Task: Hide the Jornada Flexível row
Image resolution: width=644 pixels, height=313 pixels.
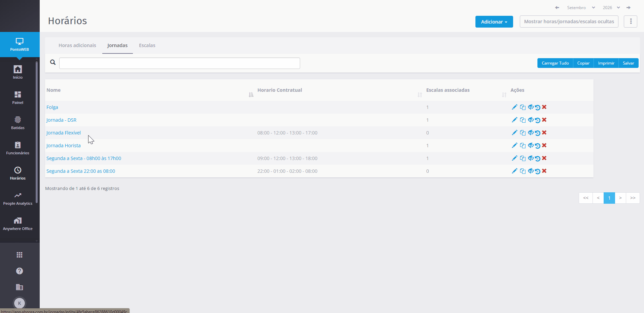Action: click(531, 133)
